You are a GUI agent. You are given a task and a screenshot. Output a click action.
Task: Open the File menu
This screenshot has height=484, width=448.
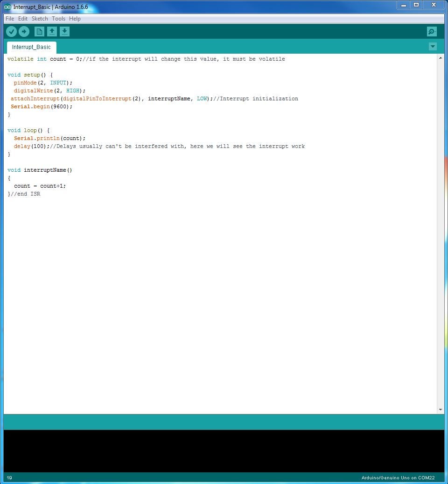coord(10,19)
